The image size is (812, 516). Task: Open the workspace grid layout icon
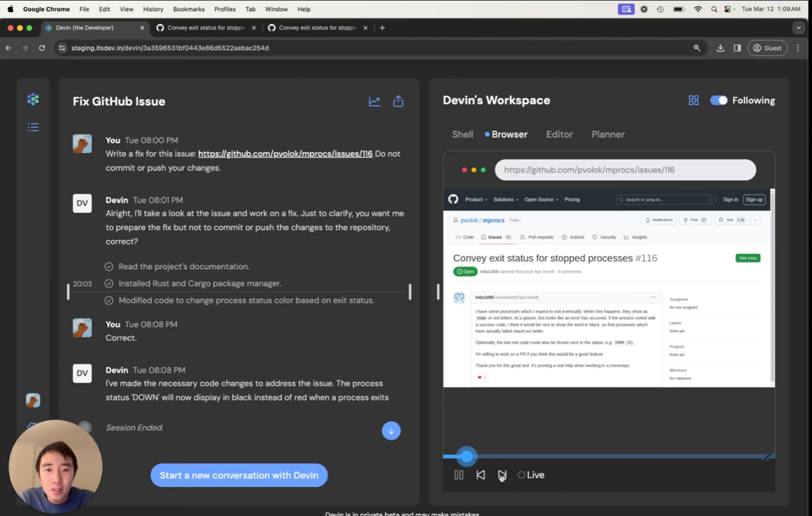[694, 100]
